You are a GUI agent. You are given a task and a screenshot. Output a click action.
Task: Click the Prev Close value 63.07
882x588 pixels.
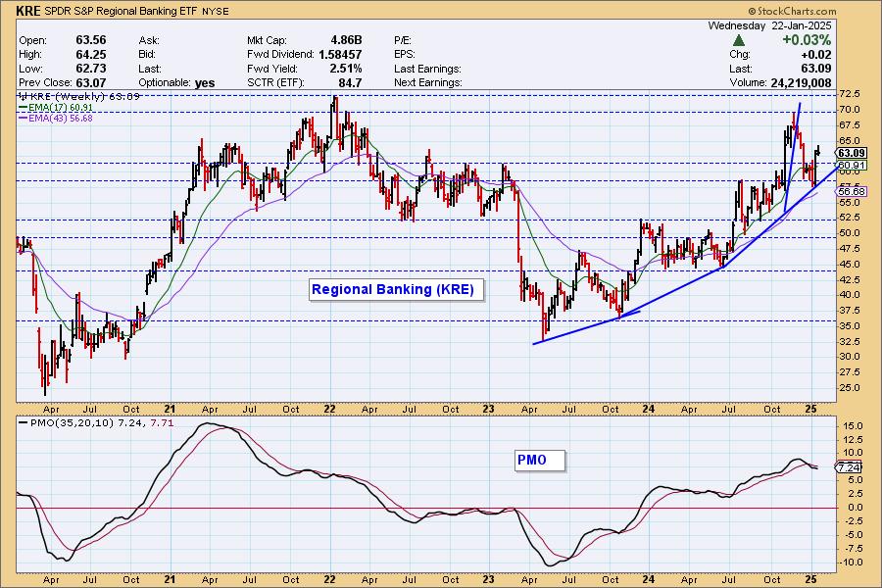(90, 82)
